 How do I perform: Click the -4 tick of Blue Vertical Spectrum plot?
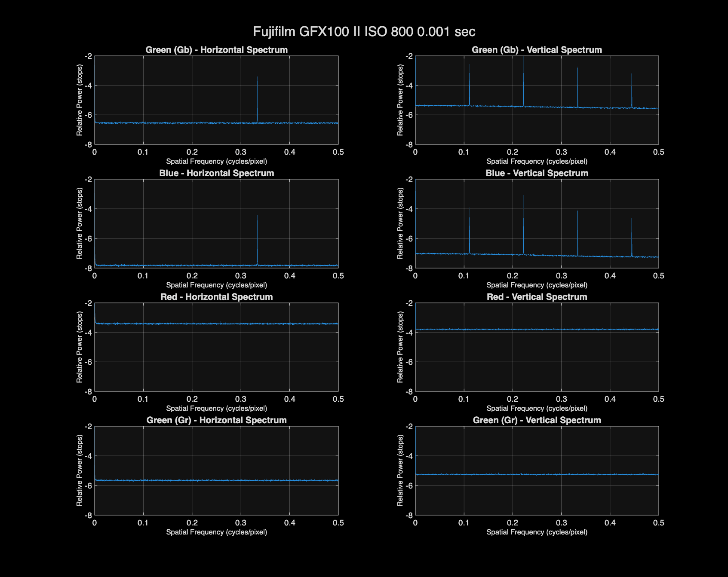coord(409,209)
